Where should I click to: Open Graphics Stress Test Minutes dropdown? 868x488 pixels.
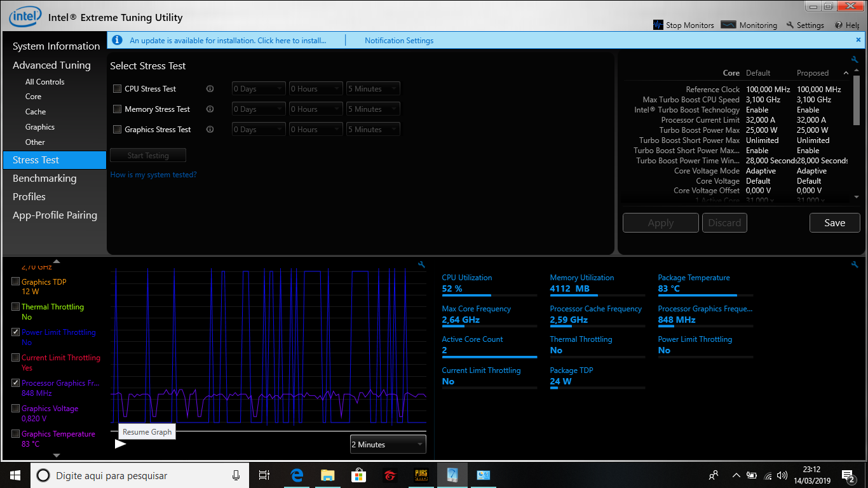pyautogui.click(x=373, y=130)
